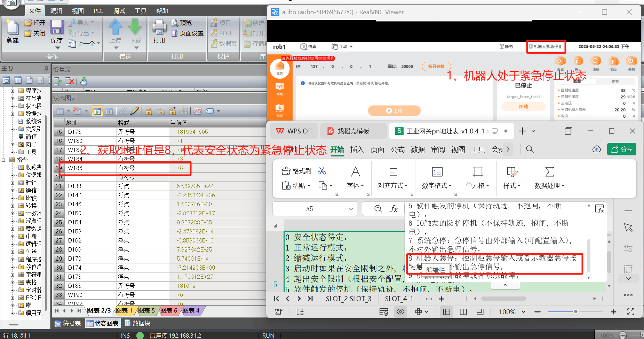Open the 100% zoom level dropdown in WPS
Image resolution: width=644 pixels, height=339 pixels.
coord(523,312)
